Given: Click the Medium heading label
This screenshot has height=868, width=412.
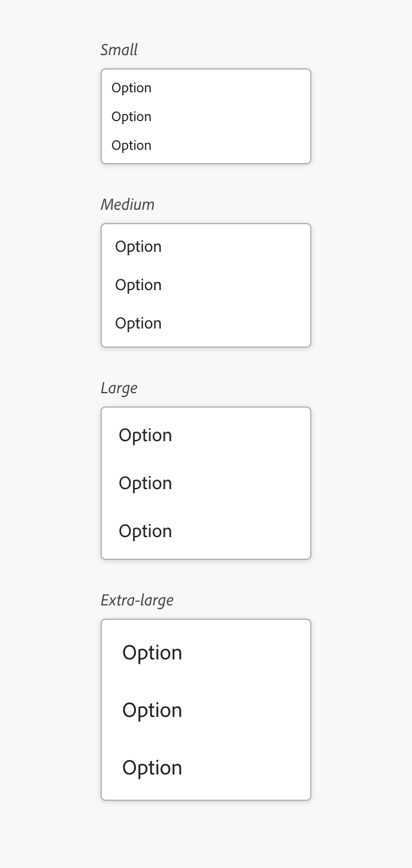Looking at the screenshot, I should [128, 204].
